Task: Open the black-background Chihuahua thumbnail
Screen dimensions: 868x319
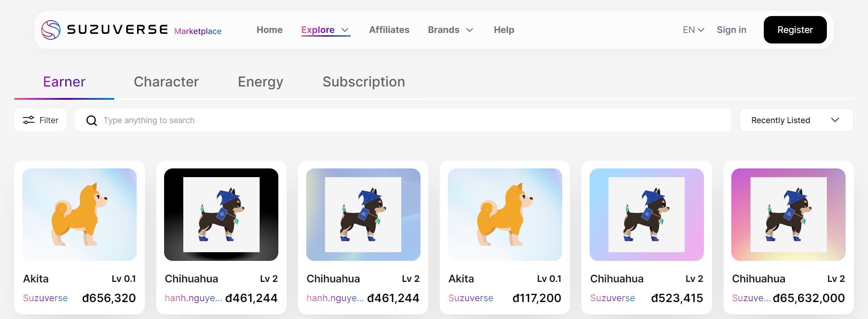Action: [x=221, y=214]
